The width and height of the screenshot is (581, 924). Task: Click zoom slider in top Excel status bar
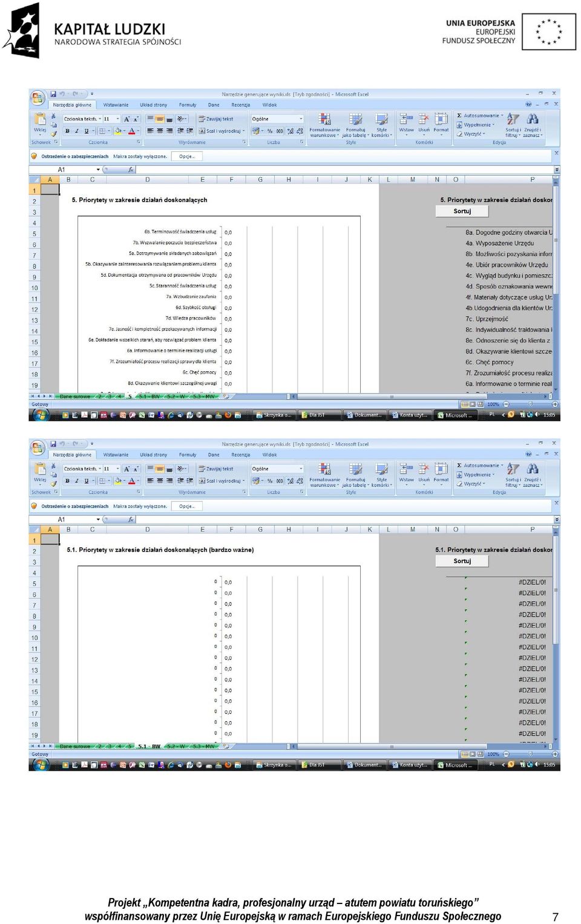(530, 404)
